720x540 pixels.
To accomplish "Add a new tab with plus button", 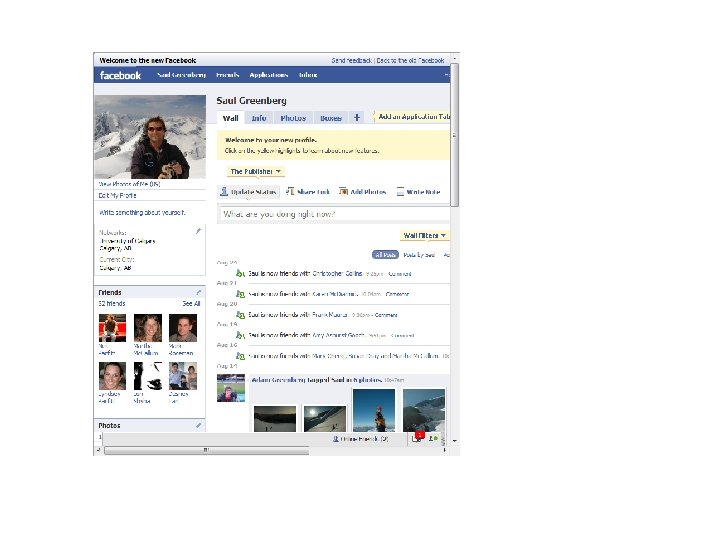I will (x=357, y=118).
